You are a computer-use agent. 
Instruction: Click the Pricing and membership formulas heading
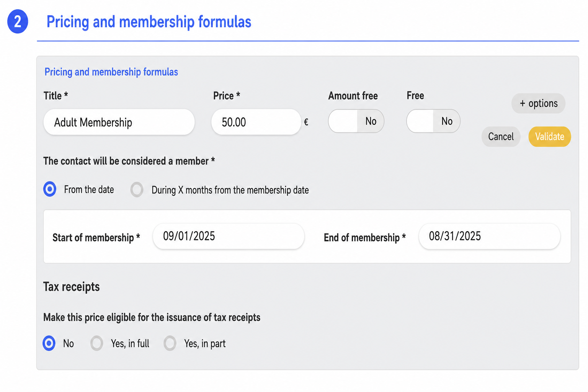pyautogui.click(x=149, y=22)
